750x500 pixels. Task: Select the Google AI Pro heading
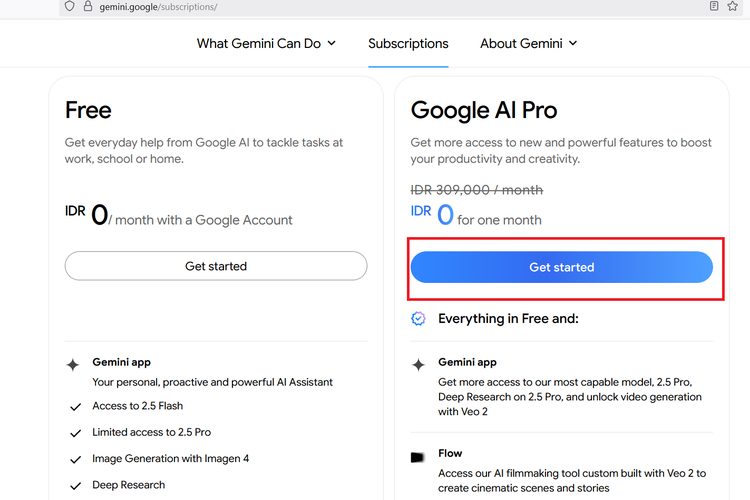pos(484,110)
